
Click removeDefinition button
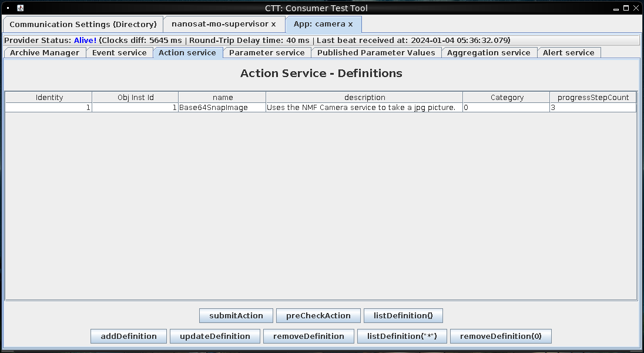pos(308,337)
